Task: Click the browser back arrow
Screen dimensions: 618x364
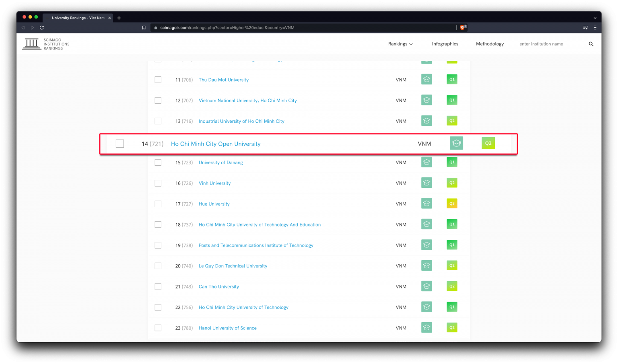Action: pyautogui.click(x=23, y=28)
